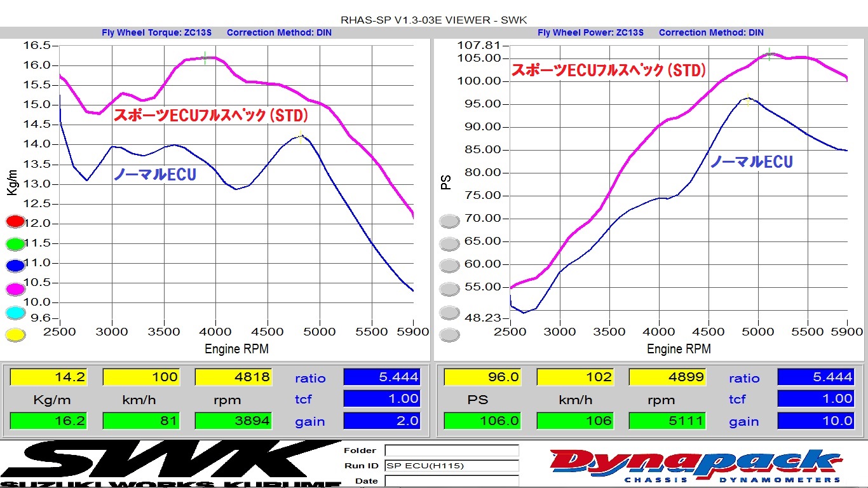The height and width of the screenshot is (488, 868).
Task: Click the yellow peak marker on blue torque curve
Action: coord(301,136)
